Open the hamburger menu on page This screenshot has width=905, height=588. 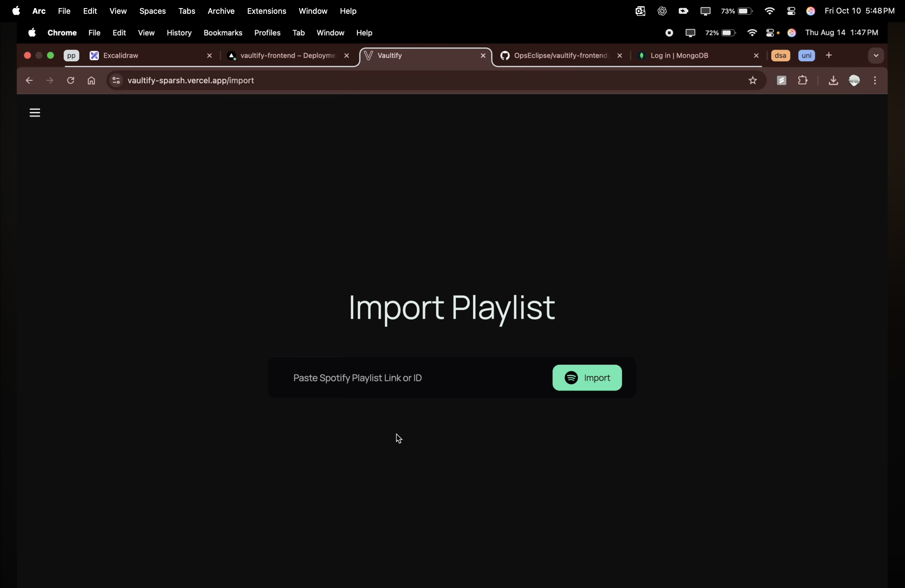(35, 113)
